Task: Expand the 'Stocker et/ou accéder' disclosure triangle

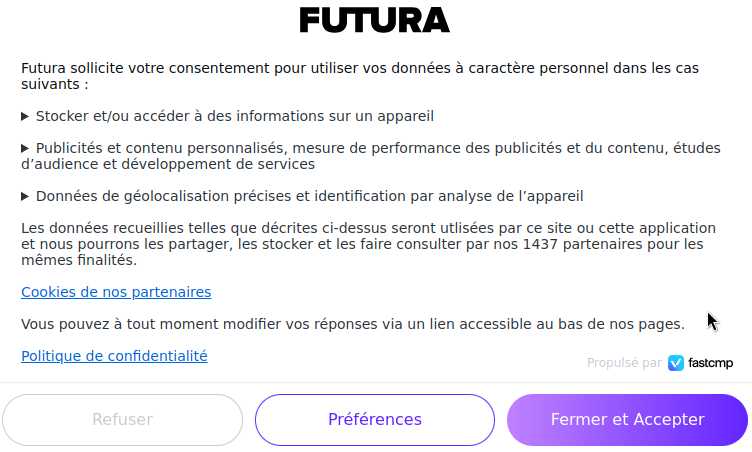Action: click(x=25, y=116)
